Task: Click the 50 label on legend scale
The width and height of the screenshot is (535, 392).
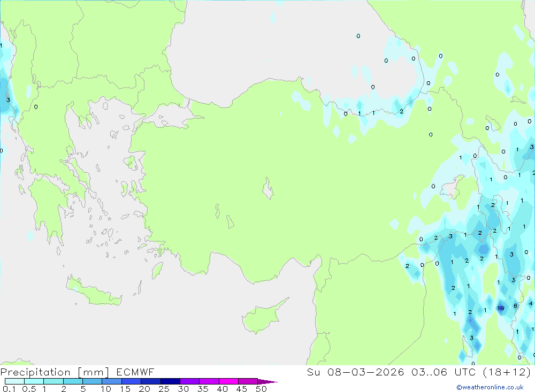Action: tap(261, 389)
